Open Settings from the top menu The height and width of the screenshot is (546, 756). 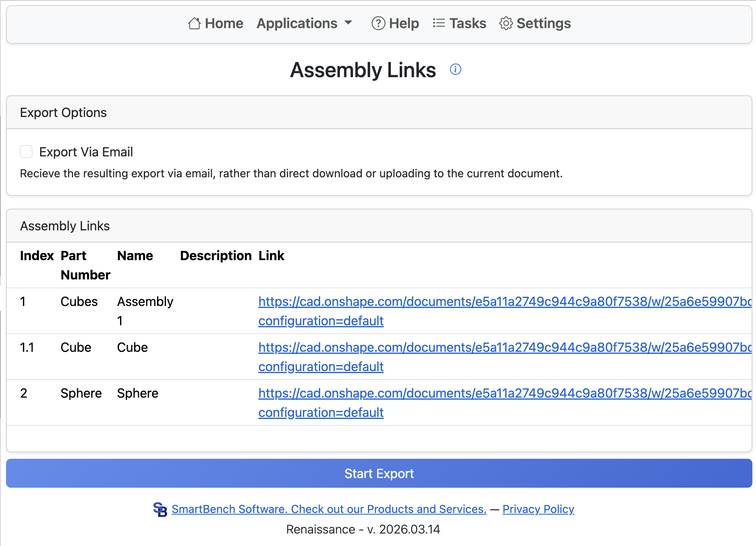tap(544, 23)
